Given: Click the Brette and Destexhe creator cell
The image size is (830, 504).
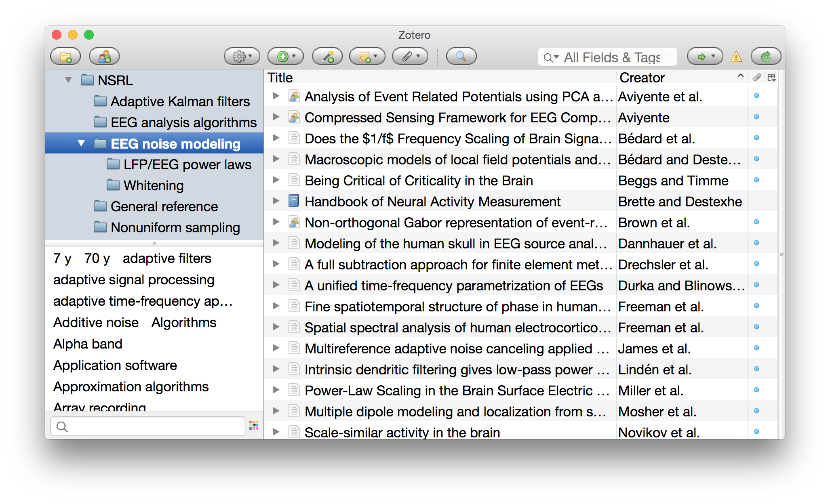Looking at the screenshot, I should pyautogui.click(x=682, y=202).
